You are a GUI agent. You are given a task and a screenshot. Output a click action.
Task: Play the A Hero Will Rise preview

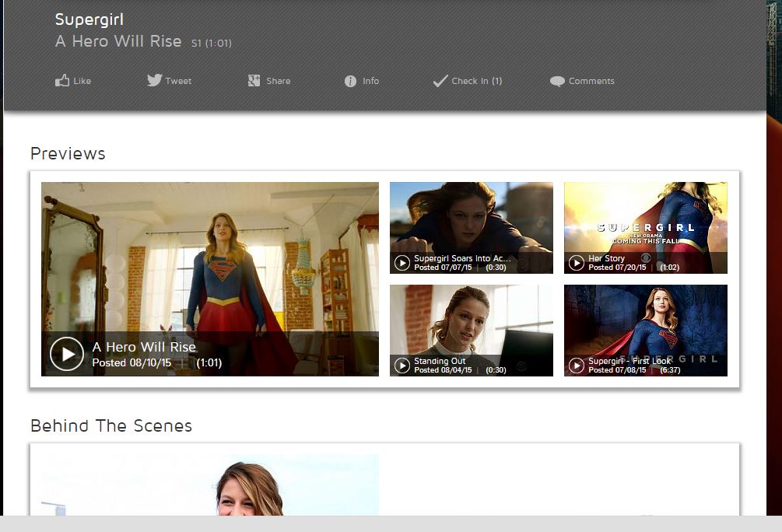click(67, 354)
